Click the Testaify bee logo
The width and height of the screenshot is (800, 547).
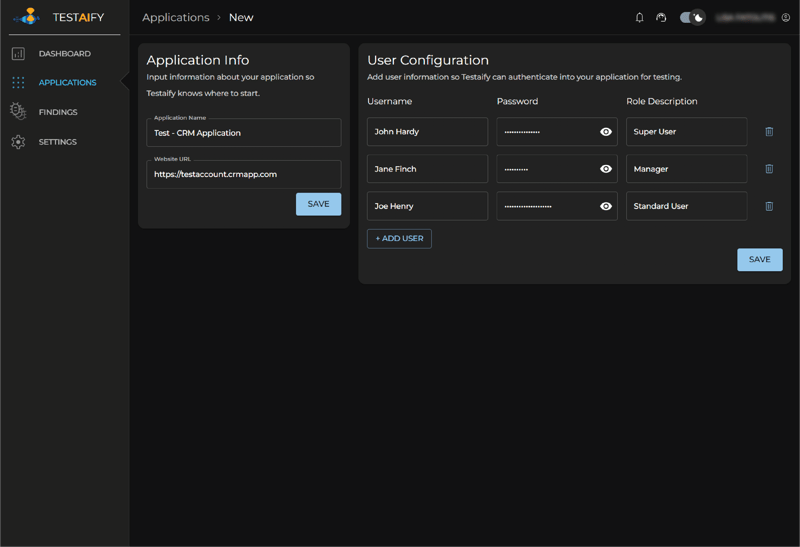tap(27, 16)
